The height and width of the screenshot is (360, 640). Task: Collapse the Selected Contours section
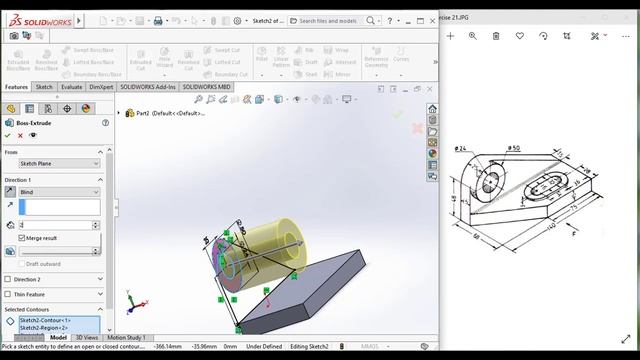pyautogui.click(x=100, y=309)
